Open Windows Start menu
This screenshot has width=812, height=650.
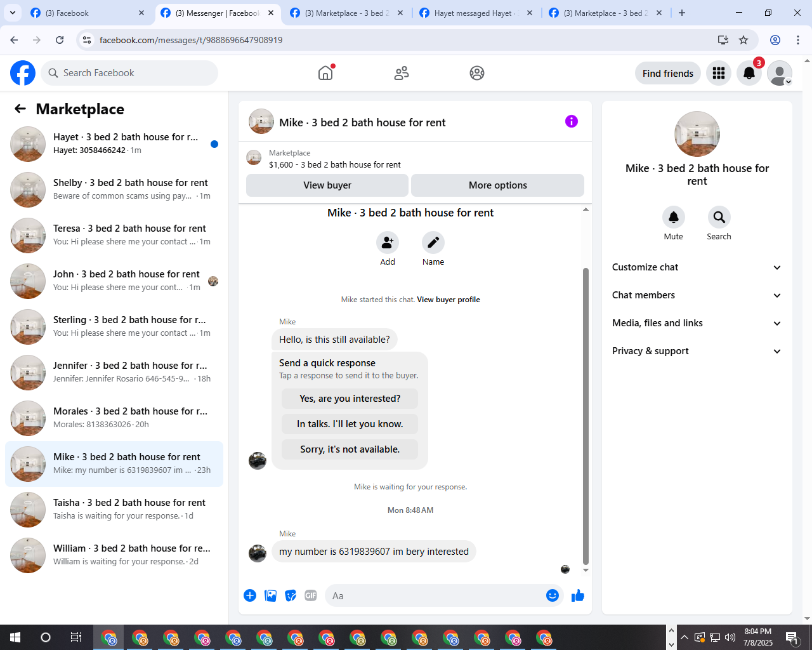(15, 637)
